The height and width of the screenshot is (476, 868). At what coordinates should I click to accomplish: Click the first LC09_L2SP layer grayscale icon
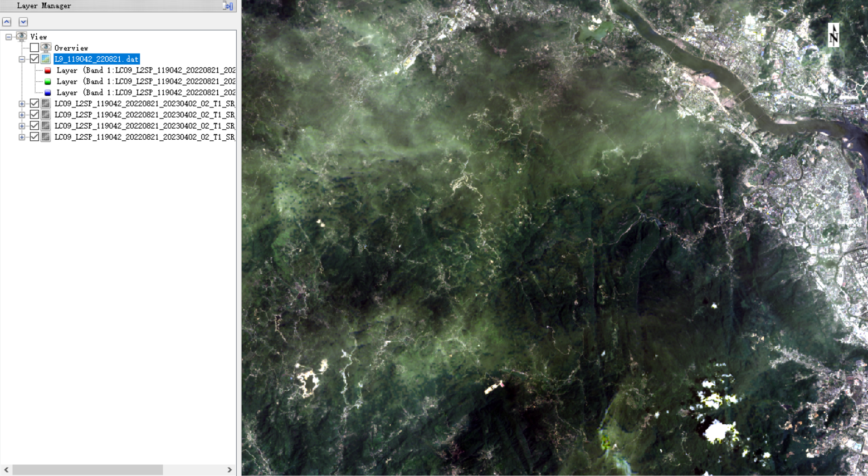[46, 104]
